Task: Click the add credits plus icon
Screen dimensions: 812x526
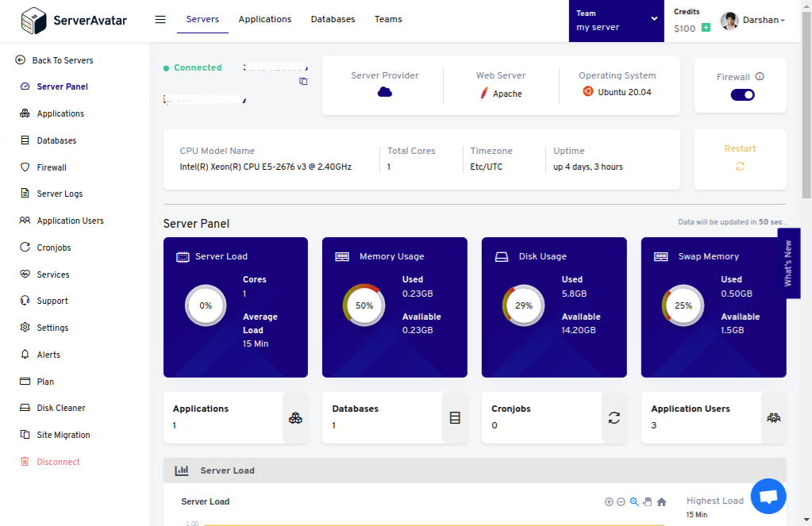Action: pos(706,28)
